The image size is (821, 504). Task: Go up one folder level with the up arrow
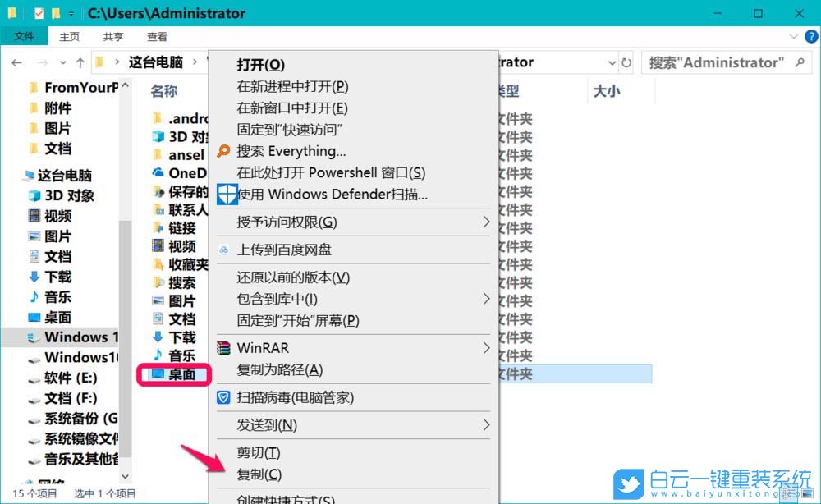80,62
